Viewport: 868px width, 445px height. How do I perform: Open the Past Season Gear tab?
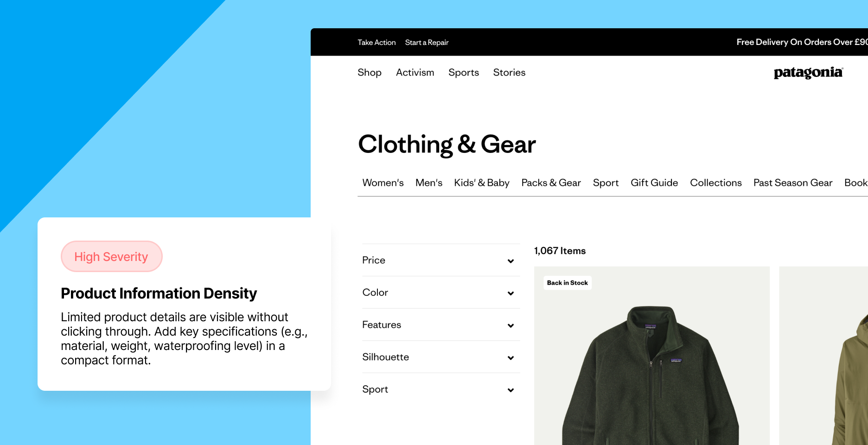point(793,183)
